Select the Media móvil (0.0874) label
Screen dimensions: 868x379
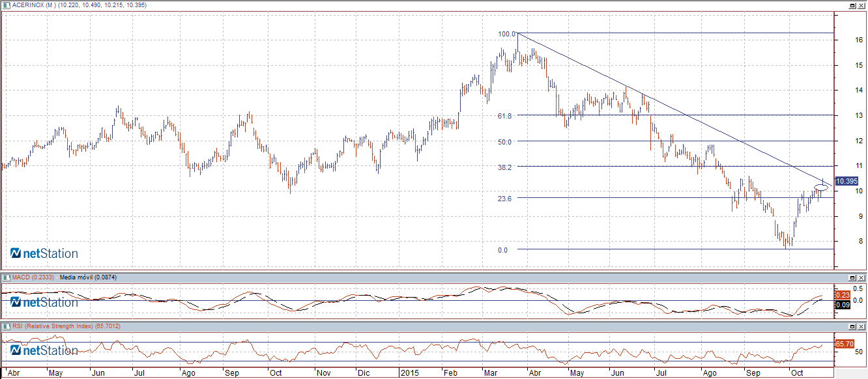pyautogui.click(x=87, y=277)
